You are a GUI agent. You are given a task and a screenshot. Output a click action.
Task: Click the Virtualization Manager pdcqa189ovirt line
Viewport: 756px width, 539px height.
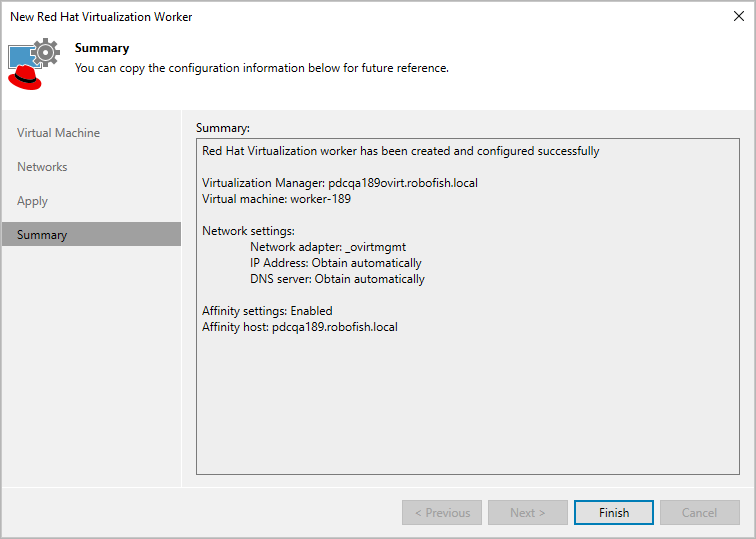click(340, 183)
